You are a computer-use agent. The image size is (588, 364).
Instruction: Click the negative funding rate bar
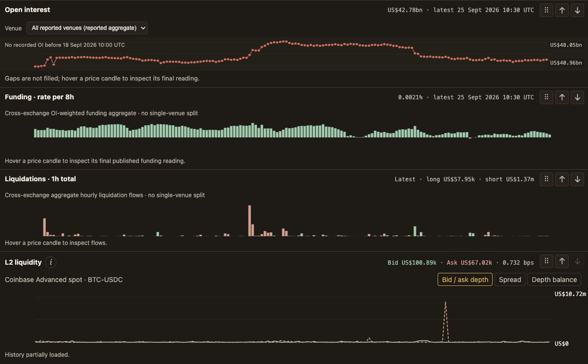point(470,138)
